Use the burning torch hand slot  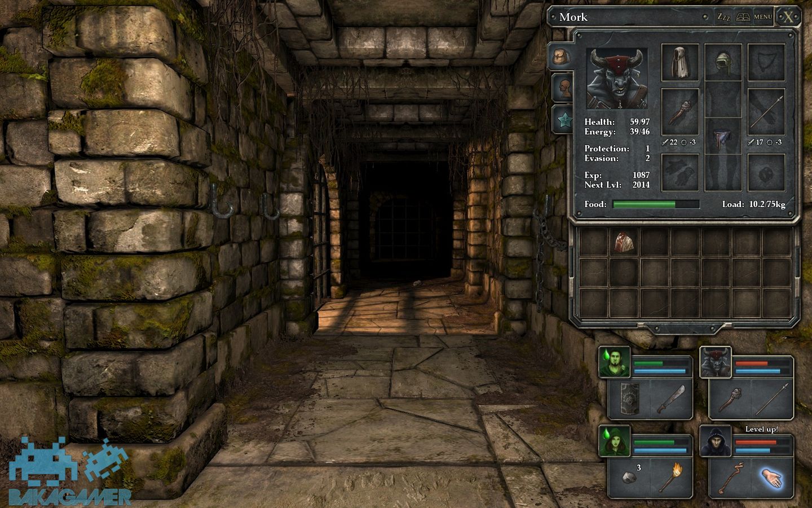point(671,478)
